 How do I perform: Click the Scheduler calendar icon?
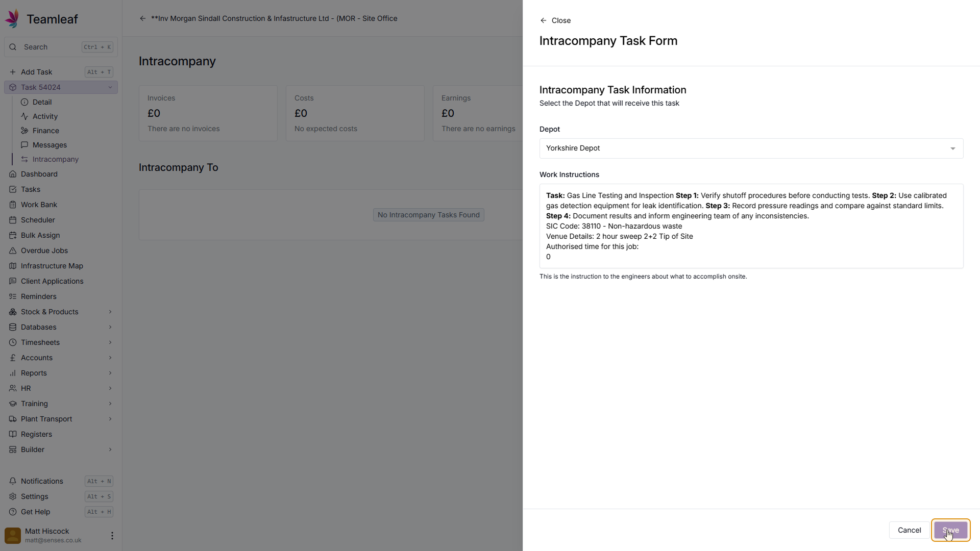[13, 220]
